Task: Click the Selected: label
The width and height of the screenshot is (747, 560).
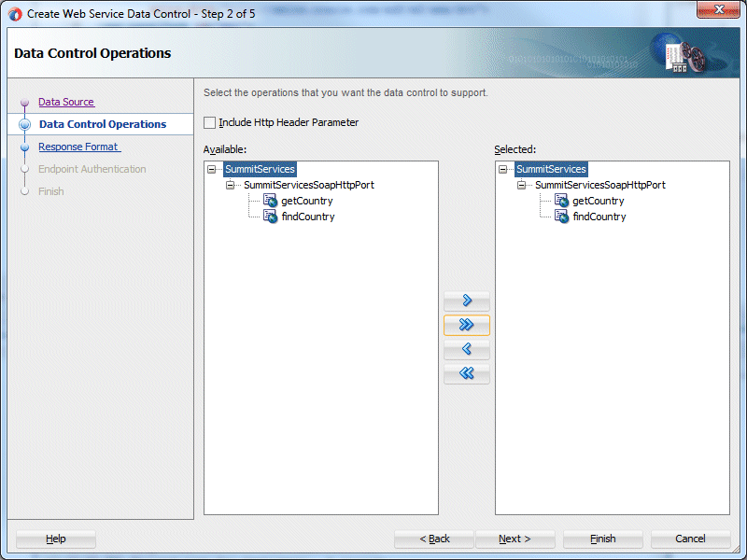Action: tap(515, 149)
